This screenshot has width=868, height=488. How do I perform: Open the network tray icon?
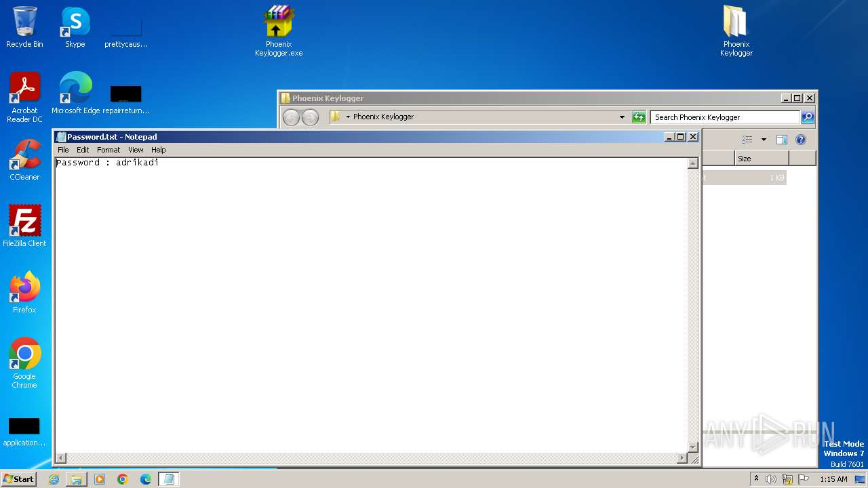pos(787,479)
